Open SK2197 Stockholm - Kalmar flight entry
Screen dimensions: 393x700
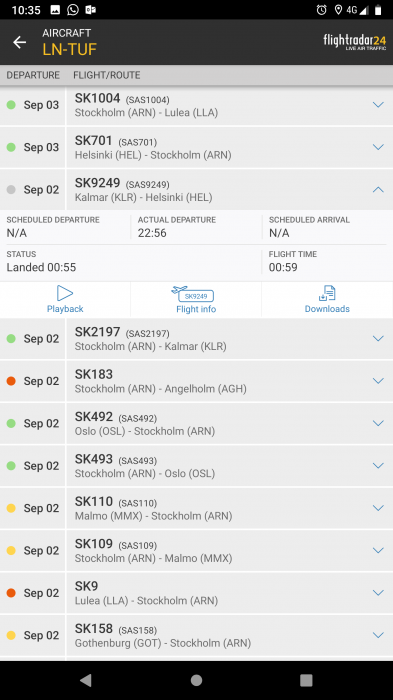196,339
